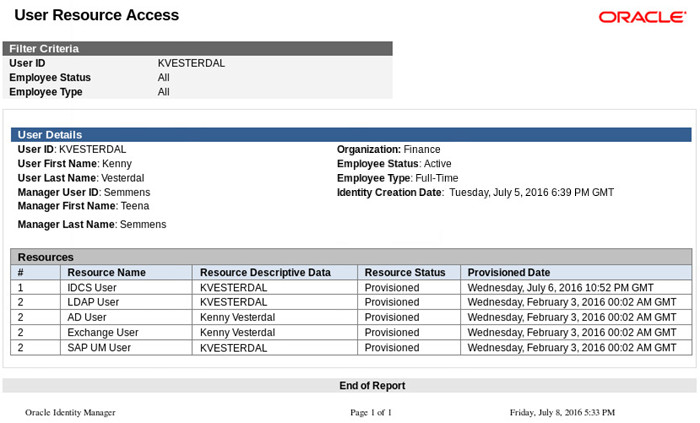
Task: Select the Exchange User resource cell
Action: (x=103, y=332)
